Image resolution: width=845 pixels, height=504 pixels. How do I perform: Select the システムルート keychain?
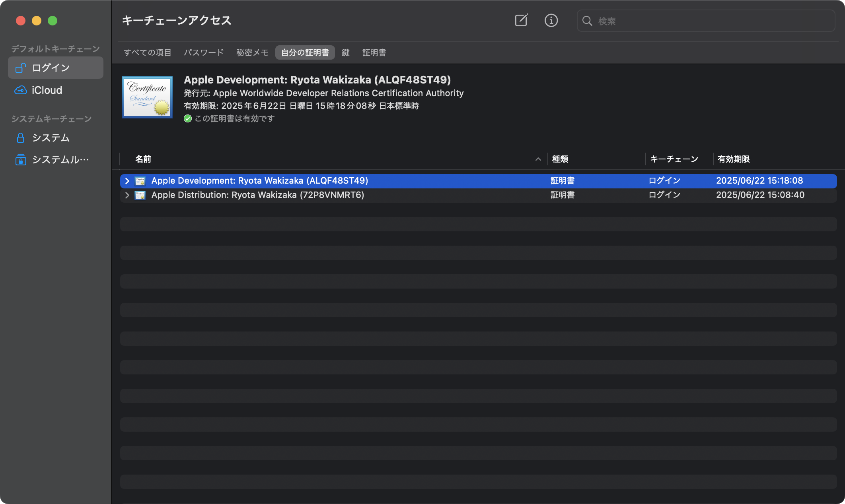(x=60, y=159)
